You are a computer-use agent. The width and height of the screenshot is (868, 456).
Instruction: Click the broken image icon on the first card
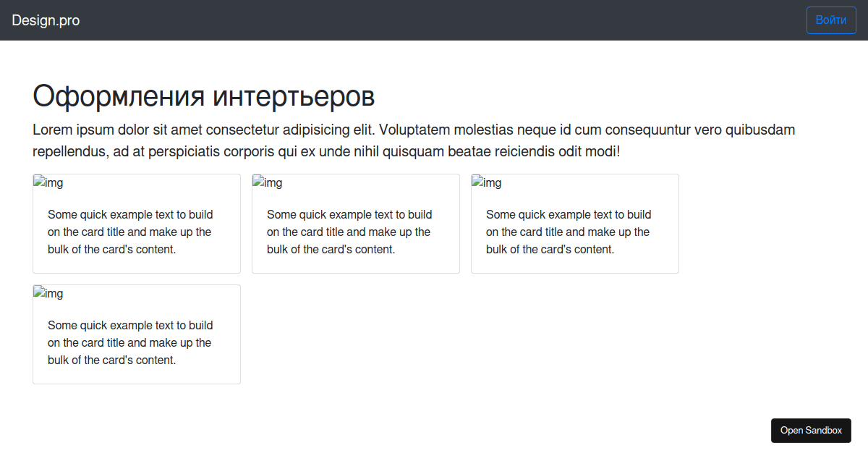click(x=48, y=182)
